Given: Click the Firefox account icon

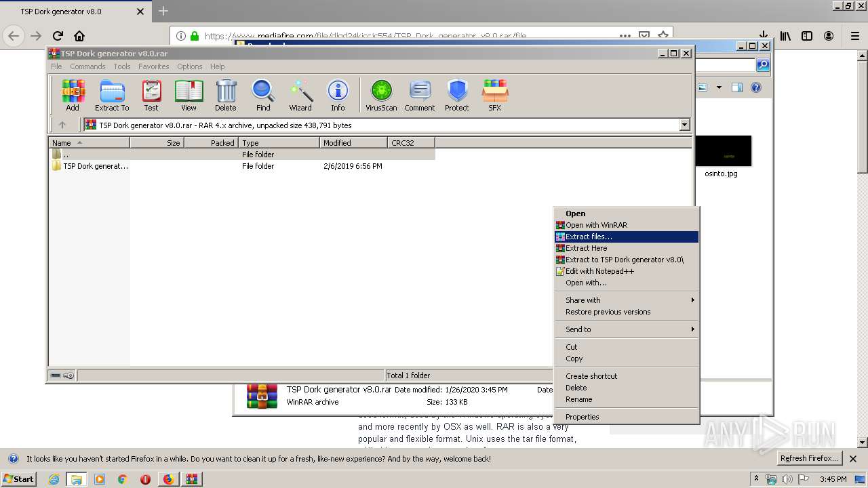Looking at the screenshot, I should [x=829, y=36].
